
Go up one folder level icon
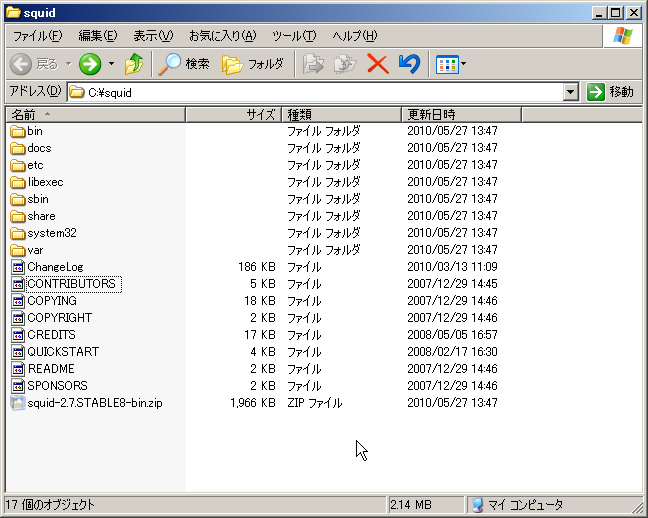point(133,64)
